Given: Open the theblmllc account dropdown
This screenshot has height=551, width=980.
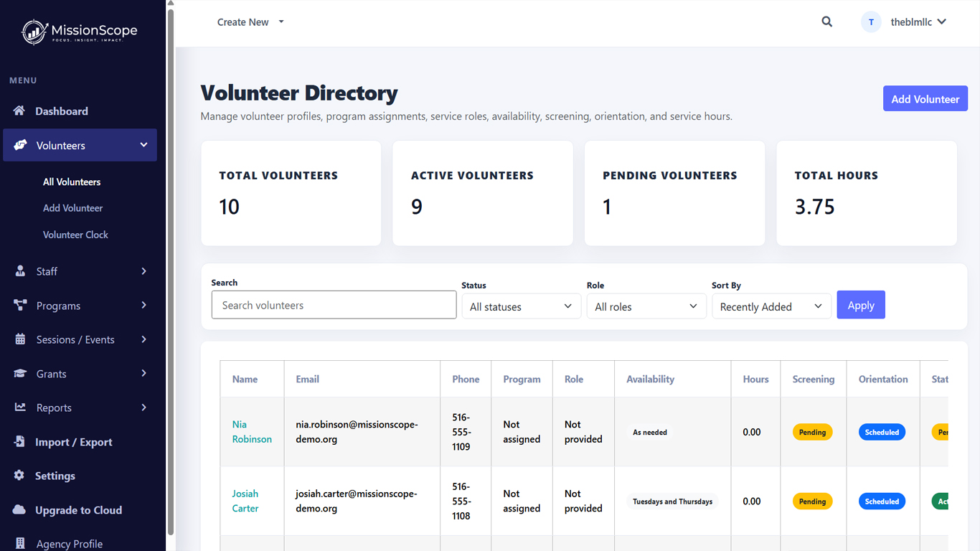Looking at the screenshot, I should coord(919,22).
